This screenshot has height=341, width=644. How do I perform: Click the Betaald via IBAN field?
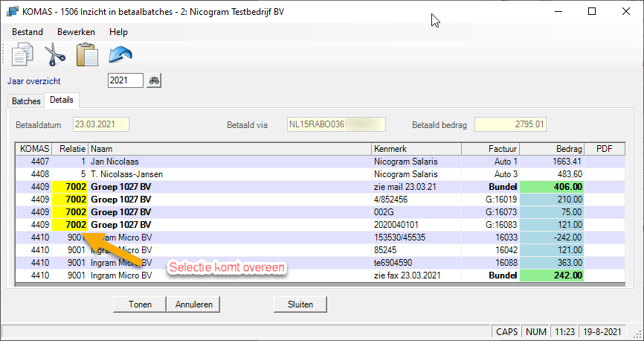click(x=336, y=124)
